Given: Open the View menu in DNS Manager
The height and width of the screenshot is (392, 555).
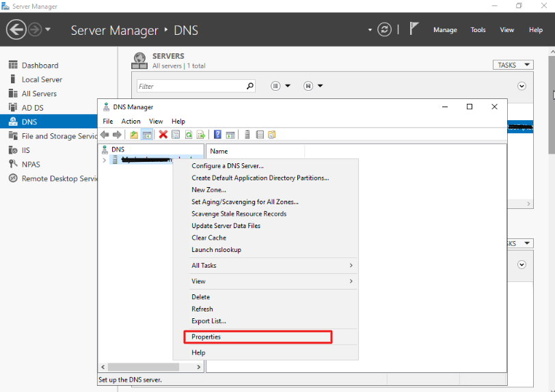Looking at the screenshot, I should point(156,122).
